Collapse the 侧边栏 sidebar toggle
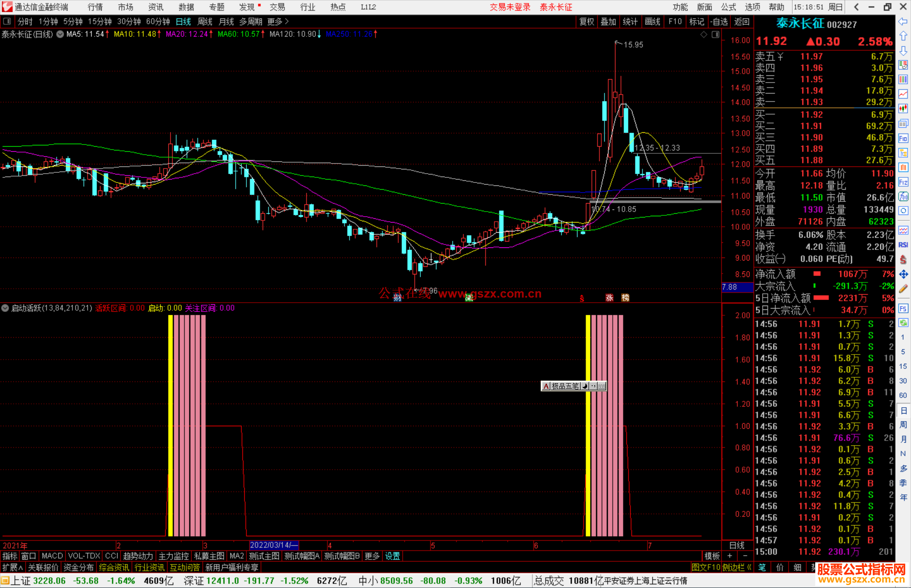Viewport: 911px width, 588px height. pos(737,567)
